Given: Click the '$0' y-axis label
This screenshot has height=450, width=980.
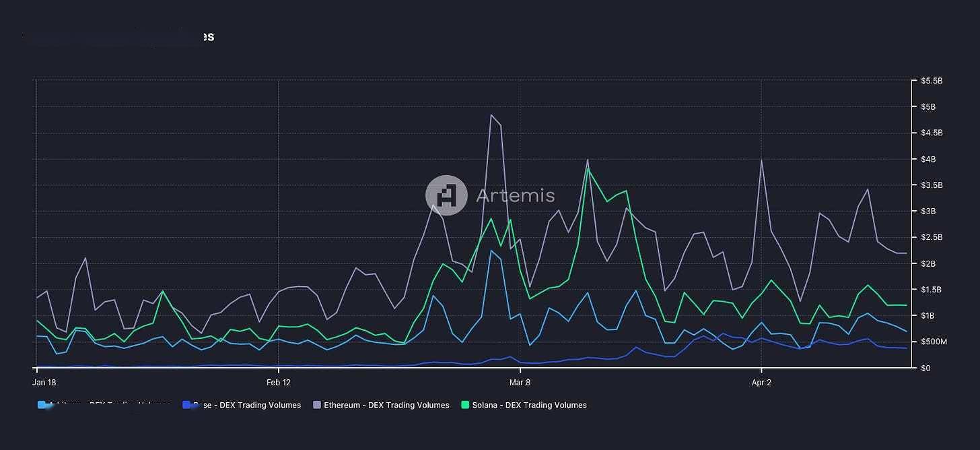Looking at the screenshot, I should 925,368.
